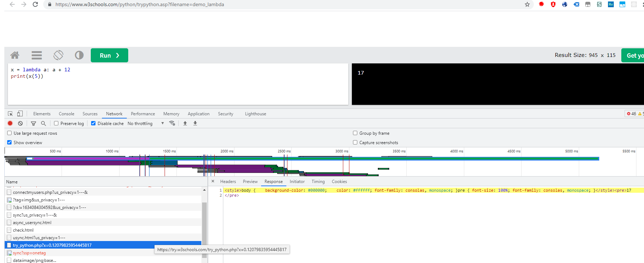The height and width of the screenshot is (263, 644).
Task: Open network conditions wifi icon
Action: pyautogui.click(x=172, y=123)
